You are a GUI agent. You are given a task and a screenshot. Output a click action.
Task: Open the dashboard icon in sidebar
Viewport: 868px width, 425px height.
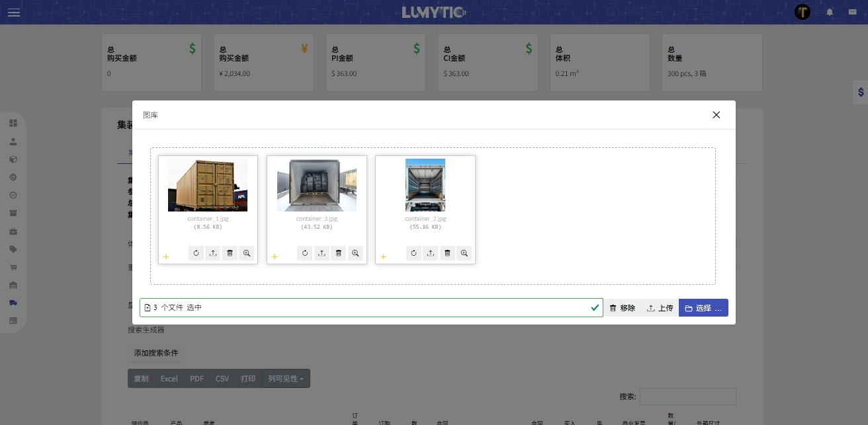13,123
